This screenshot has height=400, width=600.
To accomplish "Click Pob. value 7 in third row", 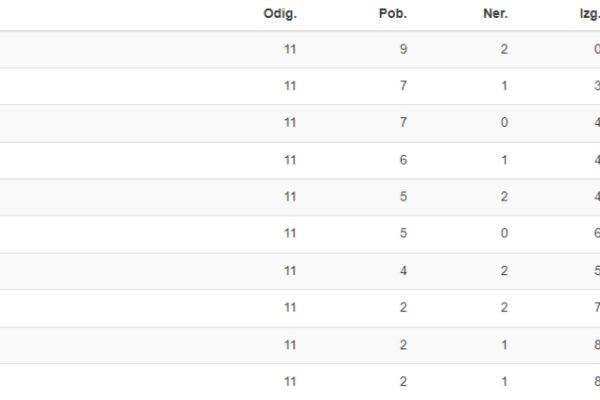I will point(403,122).
